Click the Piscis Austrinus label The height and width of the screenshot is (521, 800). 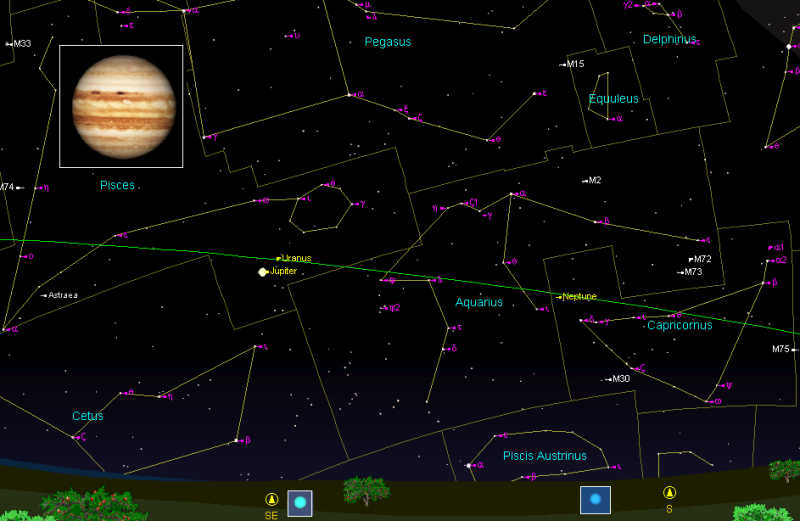pos(545,456)
